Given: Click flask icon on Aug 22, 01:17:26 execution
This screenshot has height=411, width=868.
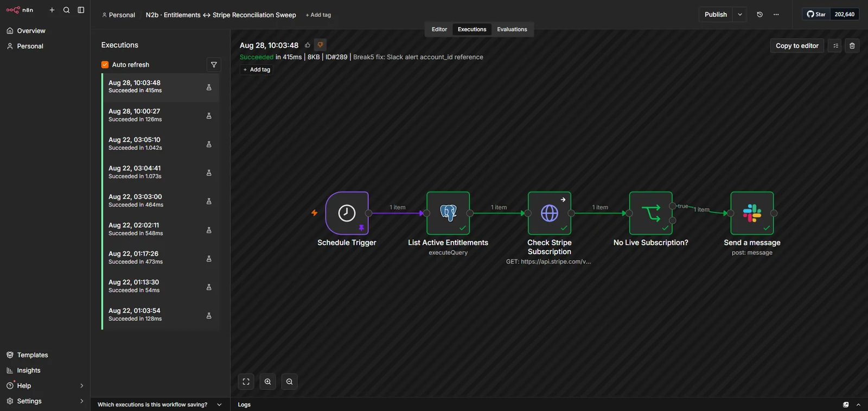Looking at the screenshot, I should [209, 258].
